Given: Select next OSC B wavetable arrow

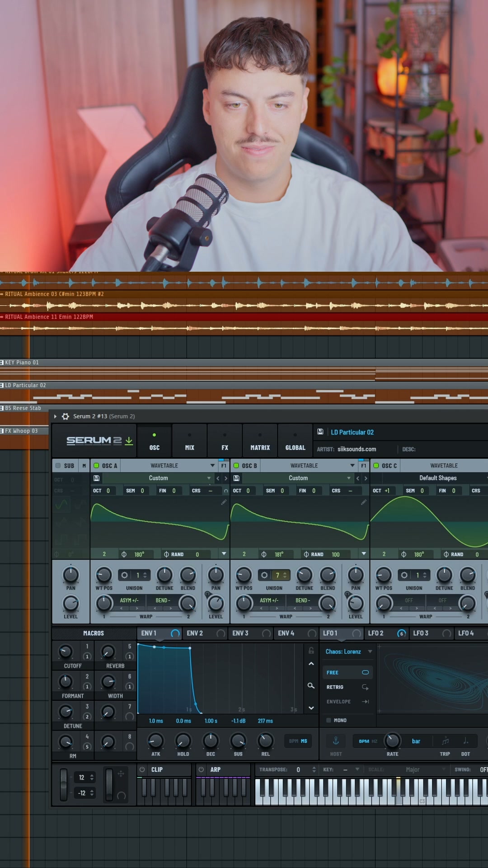Looking at the screenshot, I should tap(366, 478).
